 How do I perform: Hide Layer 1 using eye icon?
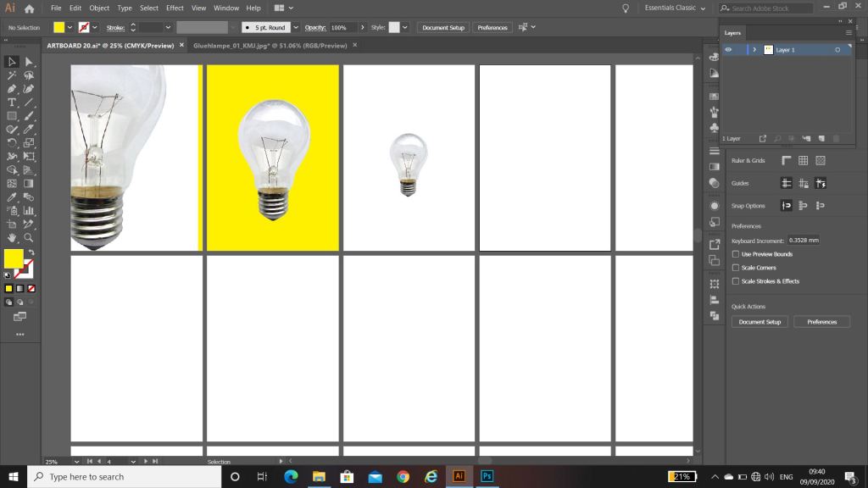pyautogui.click(x=728, y=50)
